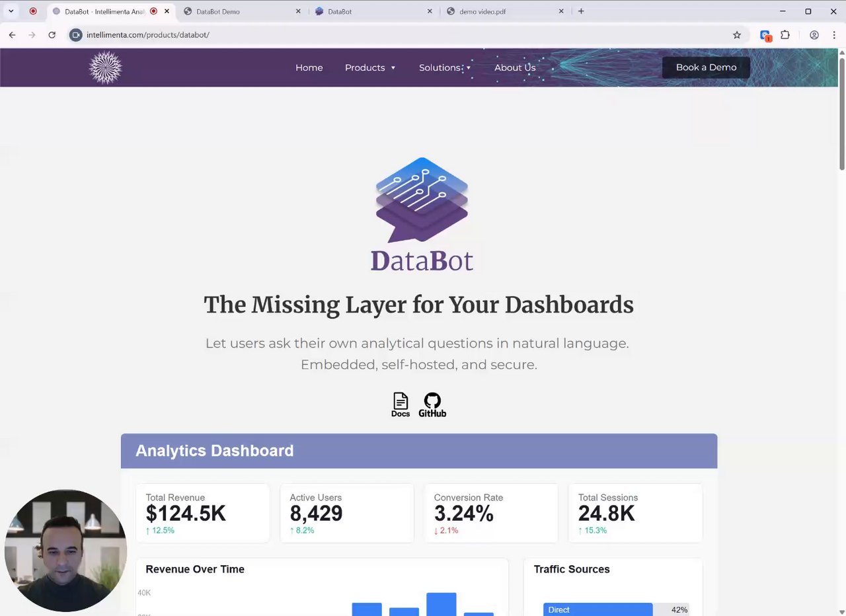Click the screen recording extension icon
The width and height of the screenshot is (846, 616).
[765, 36]
